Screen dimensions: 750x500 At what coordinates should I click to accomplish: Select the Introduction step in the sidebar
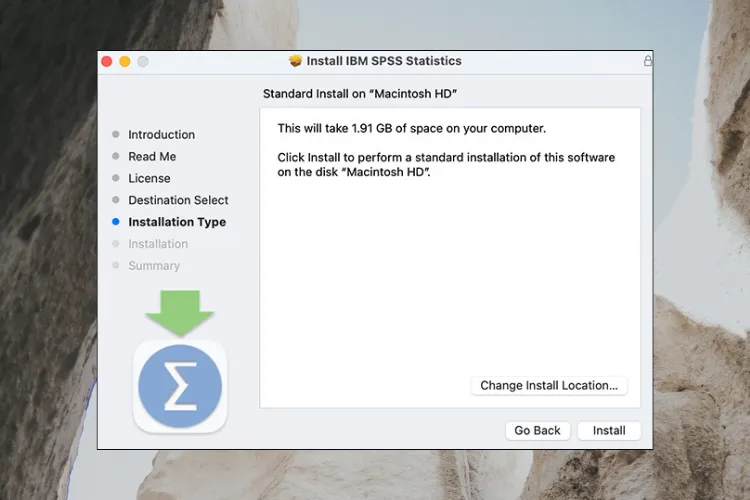161,134
